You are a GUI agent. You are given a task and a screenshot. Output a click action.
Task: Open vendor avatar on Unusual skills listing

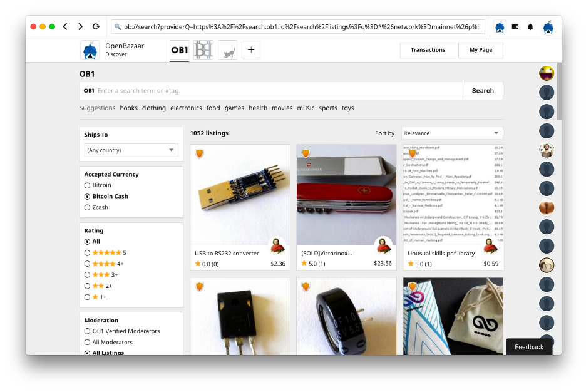pyautogui.click(x=490, y=245)
